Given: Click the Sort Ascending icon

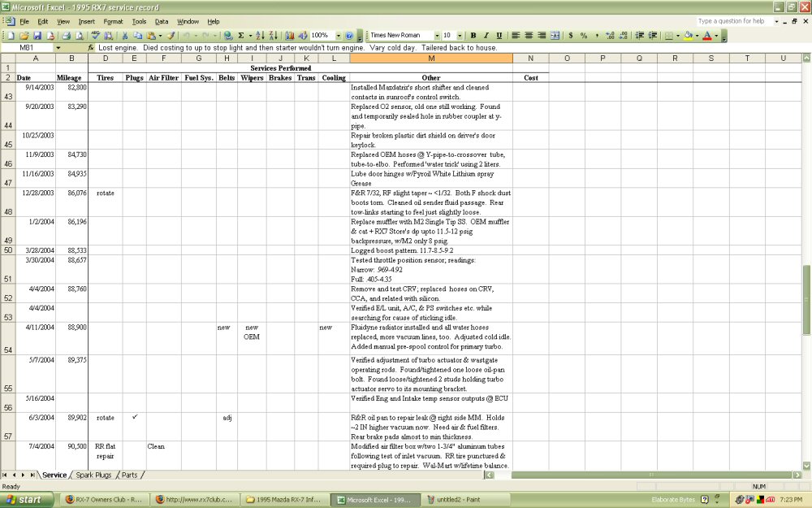Looking at the screenshot, I should [x=260, y=35].
